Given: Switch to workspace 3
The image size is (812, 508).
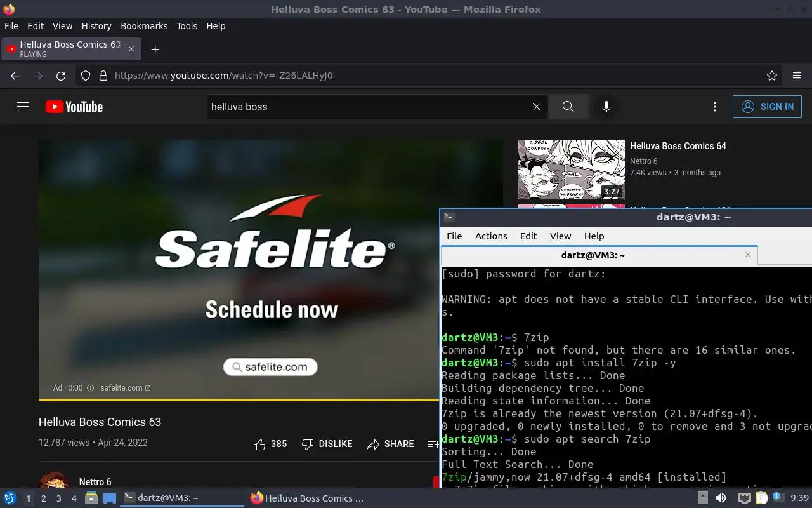Looking at the screenshot, I should coord(58,498).
